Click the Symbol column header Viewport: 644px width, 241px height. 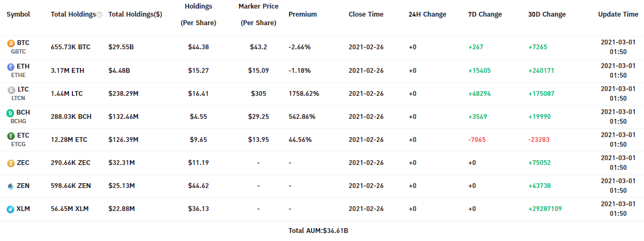coord(18,14)
